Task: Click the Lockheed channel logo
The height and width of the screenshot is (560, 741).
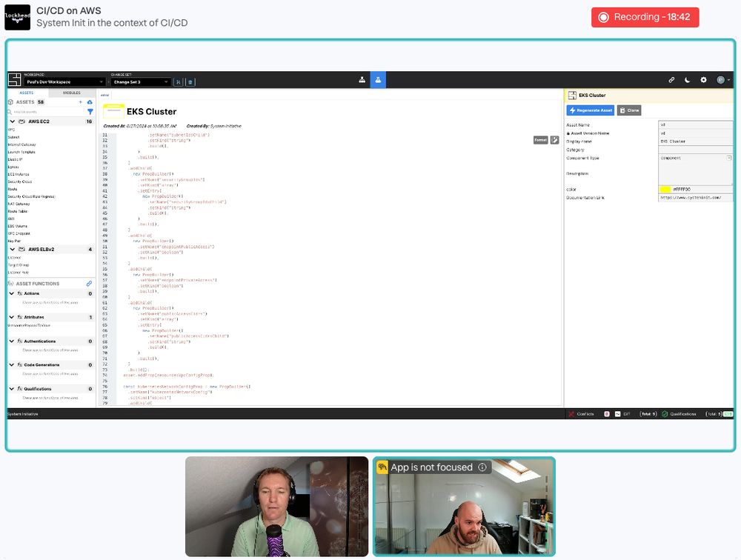Action: click(x=18, y=18)
